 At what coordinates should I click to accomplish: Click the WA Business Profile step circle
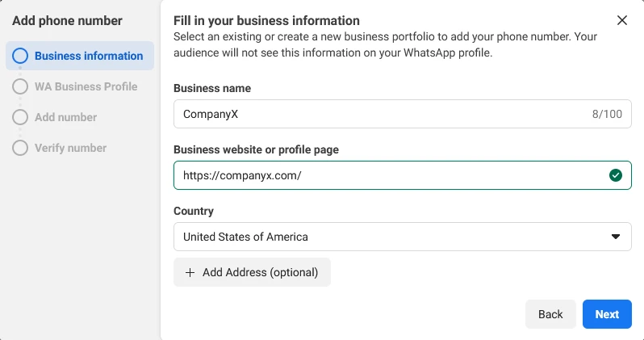tap(20, 86)
